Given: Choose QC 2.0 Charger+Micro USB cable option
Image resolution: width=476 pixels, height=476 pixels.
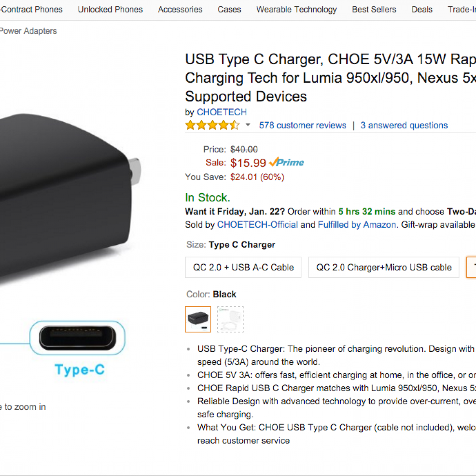Looking at the screenshot, I should (384, 267).
